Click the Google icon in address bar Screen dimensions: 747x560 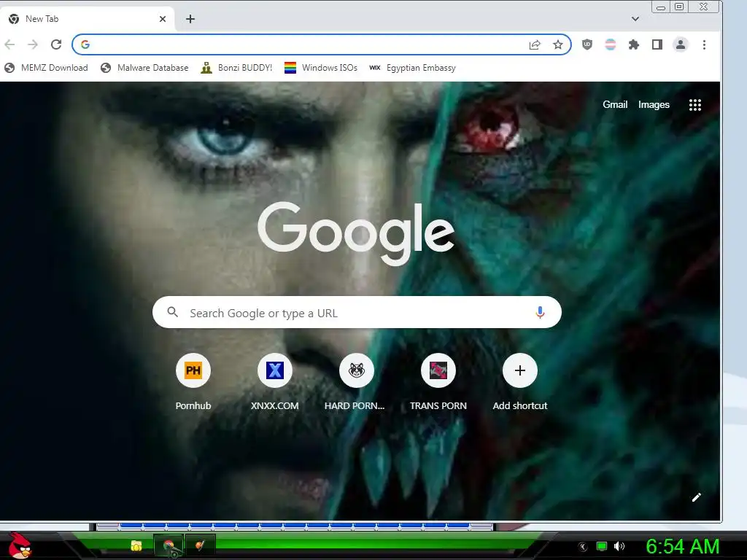click(x=85, y=44)
